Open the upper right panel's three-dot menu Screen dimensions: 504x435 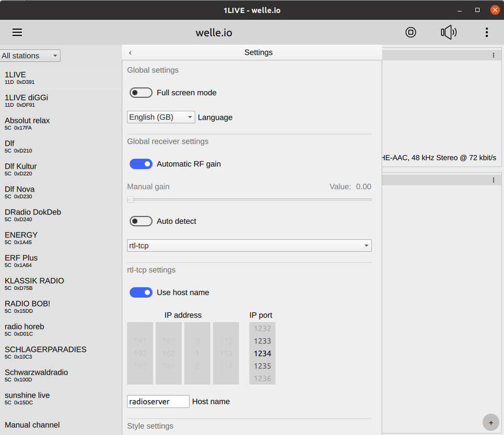494,55
